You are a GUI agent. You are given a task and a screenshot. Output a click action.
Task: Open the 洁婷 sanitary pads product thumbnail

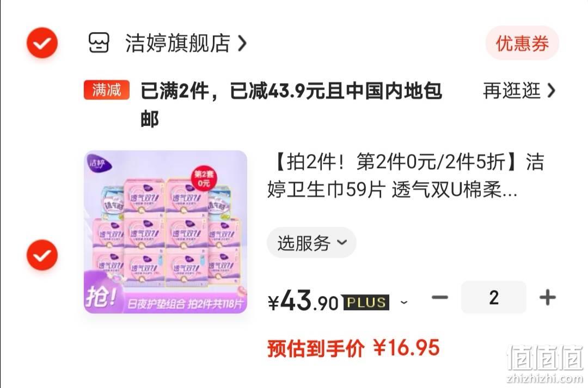166,232
